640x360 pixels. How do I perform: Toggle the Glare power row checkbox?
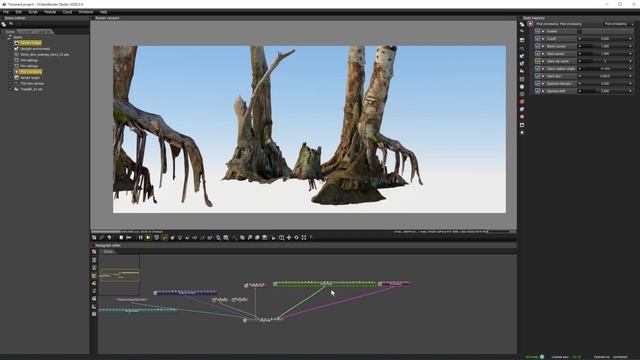click(x=538, y=53)
